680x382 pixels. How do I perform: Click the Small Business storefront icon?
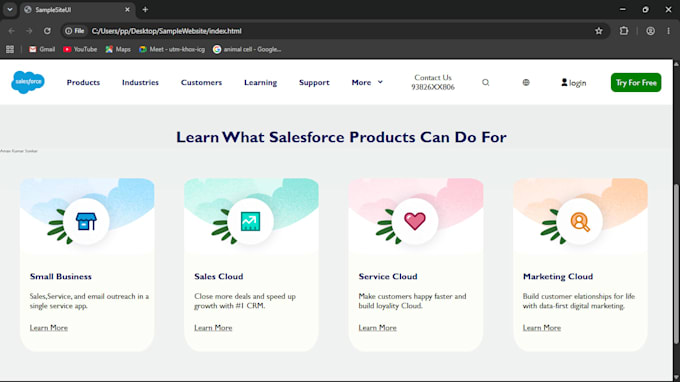(x=86, y=221)
